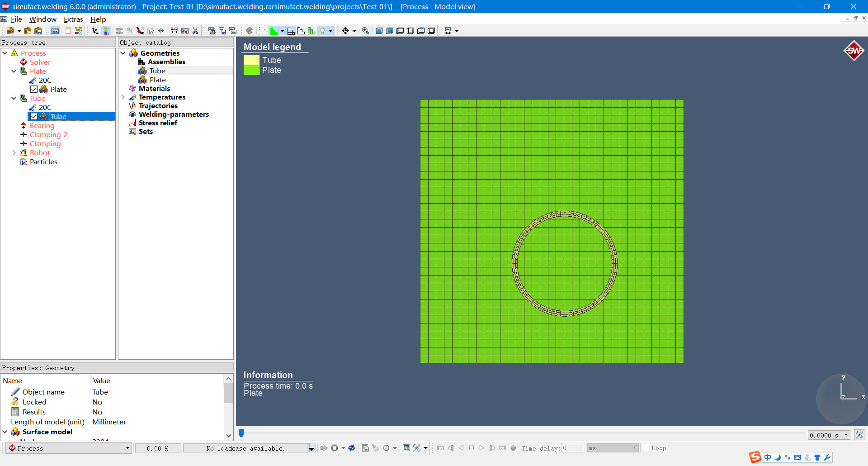Select Bearing in the process tree

(x=42, y=125)
